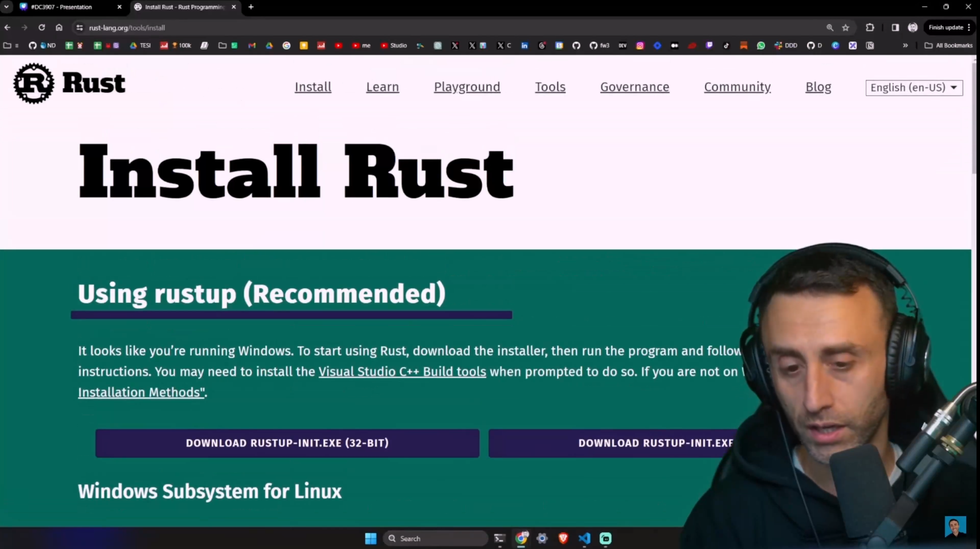Toggle the side panel icon
The image size is (980, 549).
(x=895, y=27)
